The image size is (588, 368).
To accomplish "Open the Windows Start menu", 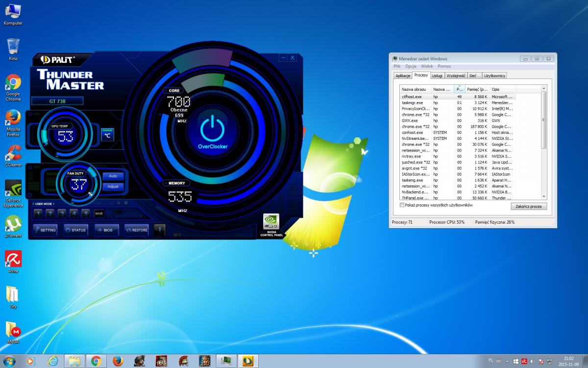I will tap(9, 361).
